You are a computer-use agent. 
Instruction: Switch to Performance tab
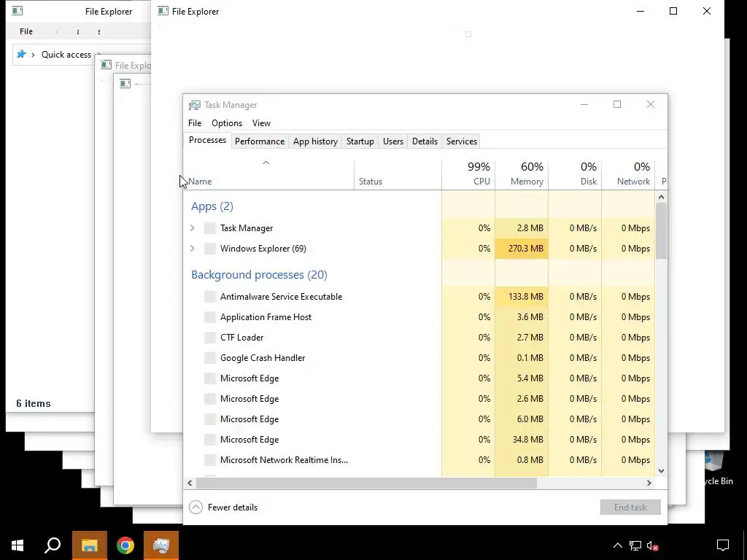(x=260, y=141)
